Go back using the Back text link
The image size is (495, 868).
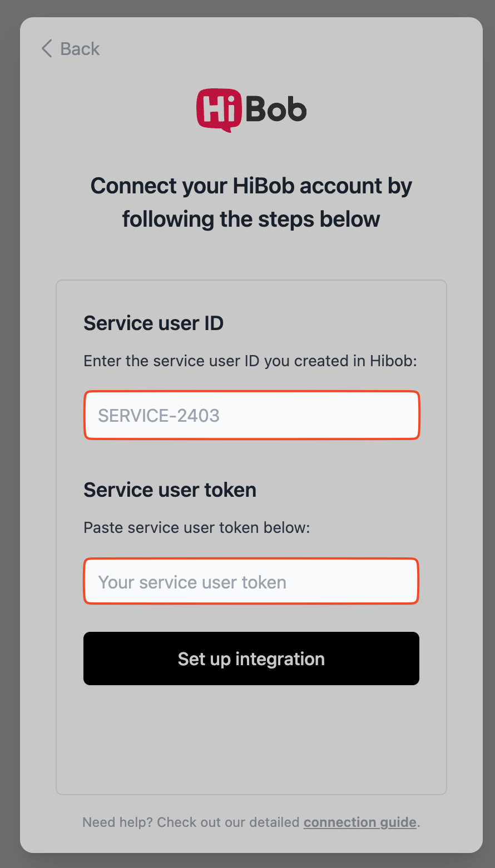[x=80, y=49]
